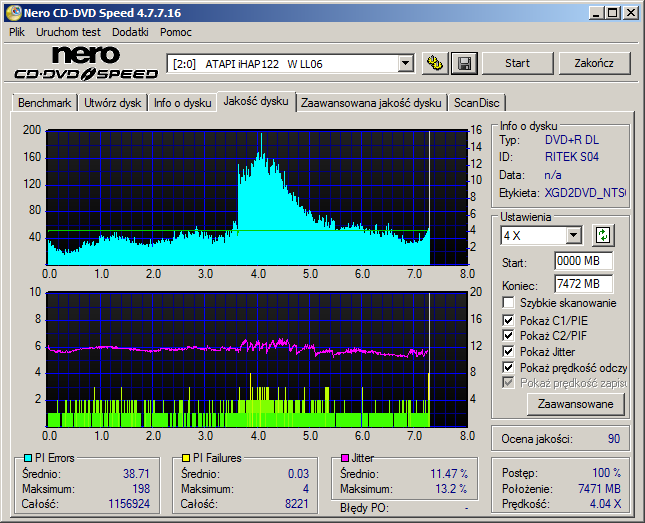Select the Jakość dysku tab
The width and height of the screenshot is (645, 523).
[256, 101]
